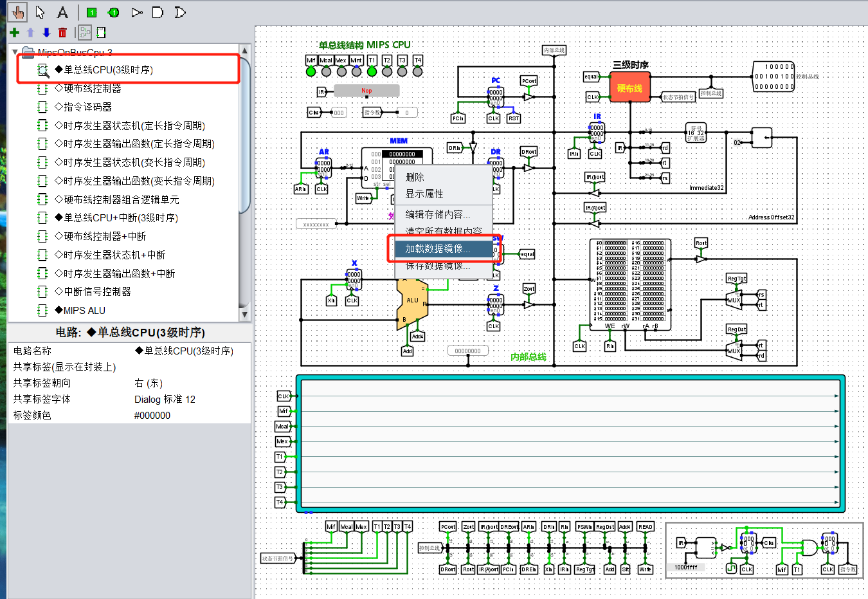The image size is (868, 599).
Task: Select the arrow Edit tool
Action: tap(40, 12)
